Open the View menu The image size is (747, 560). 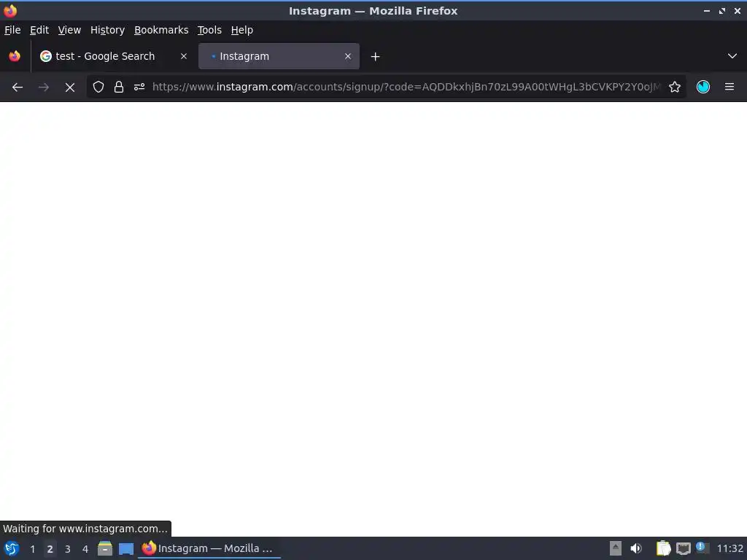click(69, 30)
